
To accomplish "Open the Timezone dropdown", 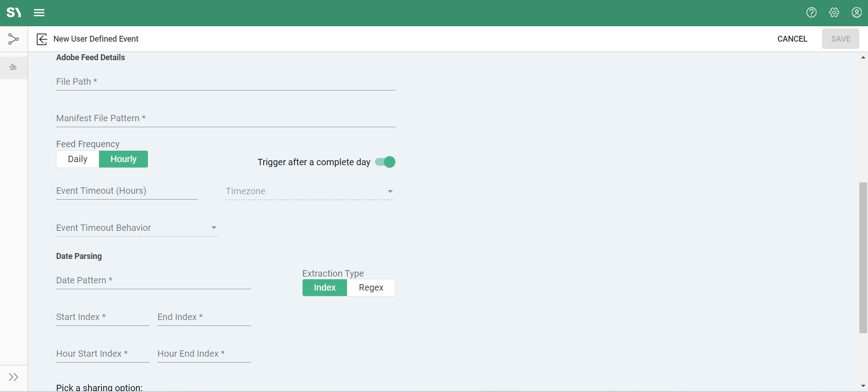I will (x=310, y=191).
